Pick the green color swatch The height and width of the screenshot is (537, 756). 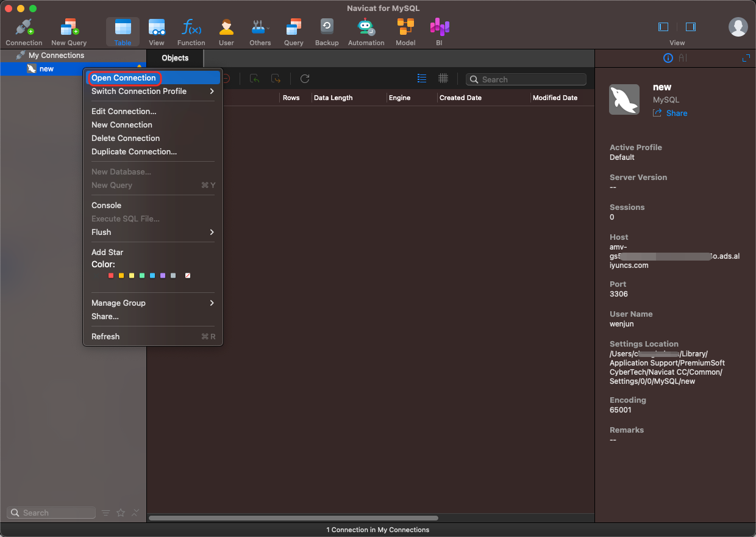point(142,276)
